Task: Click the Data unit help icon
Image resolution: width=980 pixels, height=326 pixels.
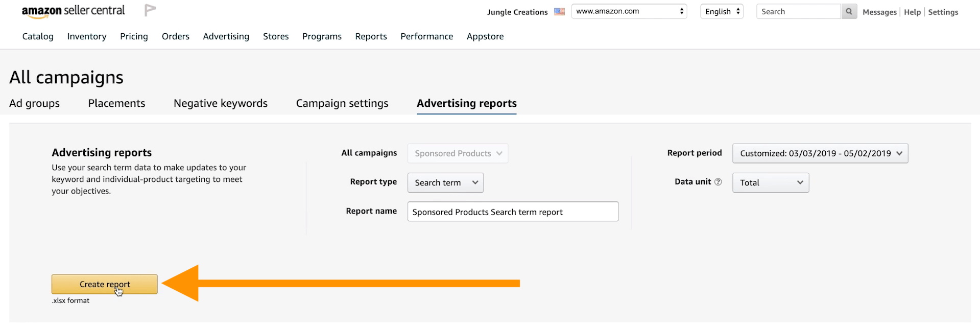Action: [718, 182]
